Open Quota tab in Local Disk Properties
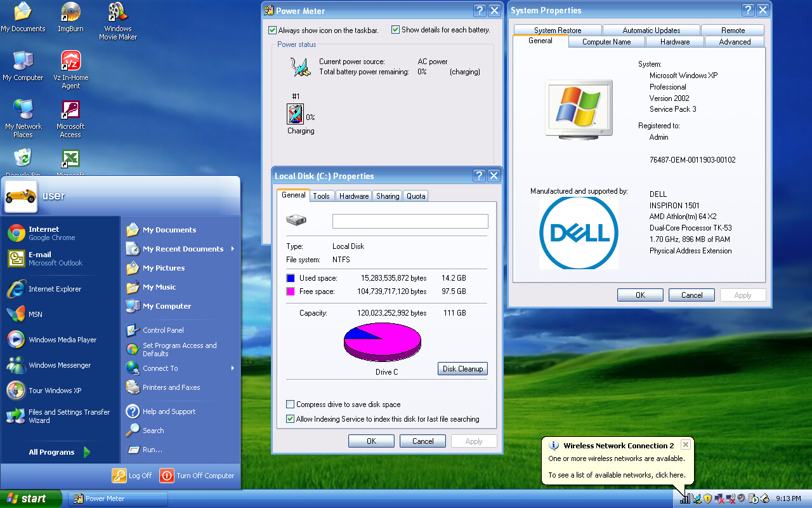 pos(416,196)
